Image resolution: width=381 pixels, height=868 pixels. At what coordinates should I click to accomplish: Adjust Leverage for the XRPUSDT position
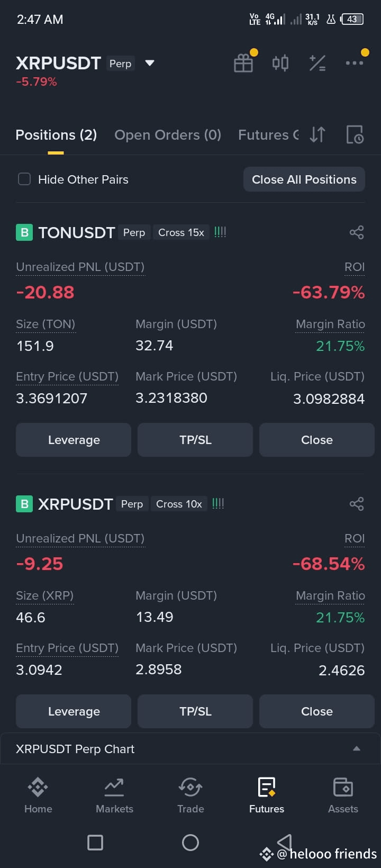pos(74,711)
